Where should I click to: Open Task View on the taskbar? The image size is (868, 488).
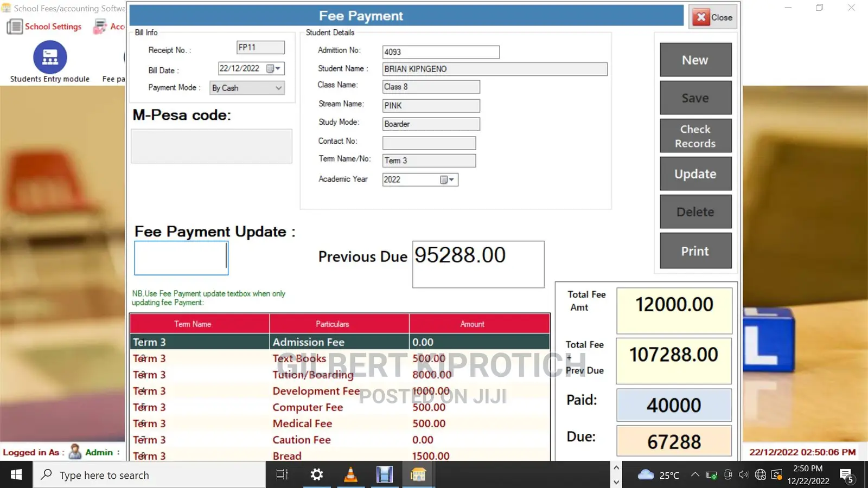tap(282, 475)
